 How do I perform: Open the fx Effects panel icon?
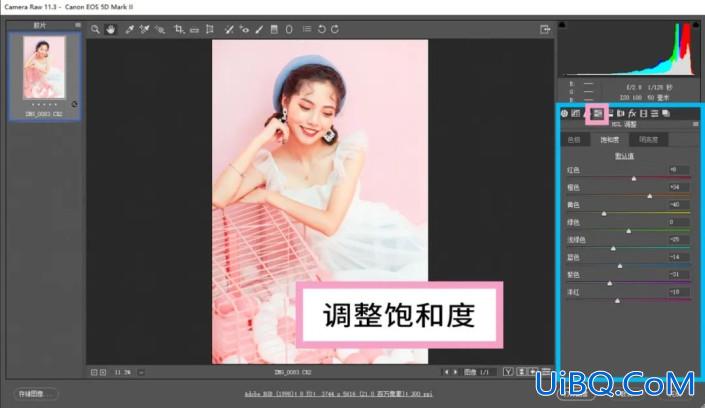click(x=632, y=113)
